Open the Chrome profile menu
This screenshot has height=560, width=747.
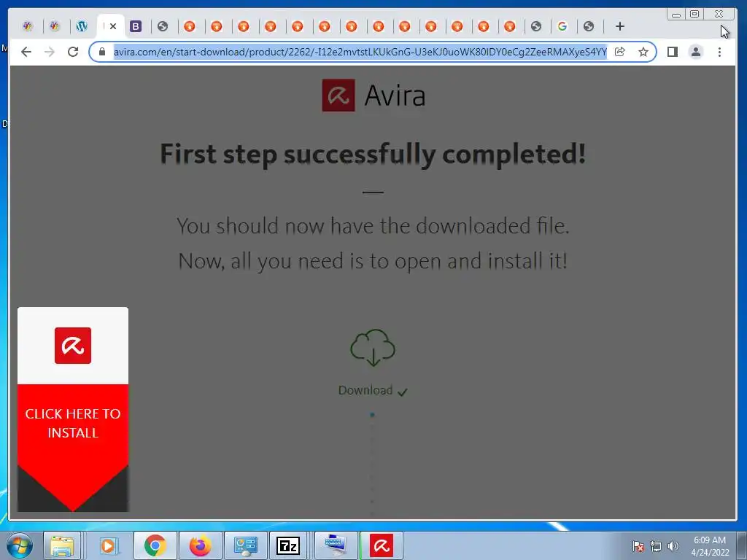click(x=696, y=52)
